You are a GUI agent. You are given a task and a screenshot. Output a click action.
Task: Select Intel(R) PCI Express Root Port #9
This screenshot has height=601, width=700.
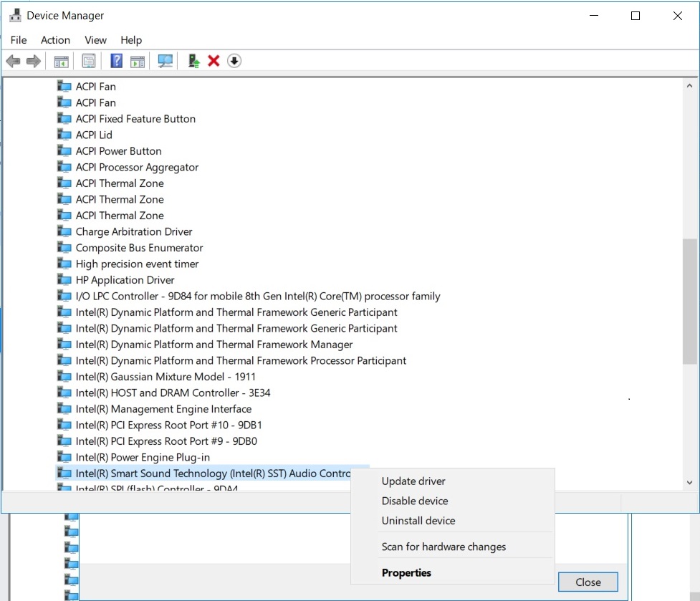pyautogui.click(x=166, y=441)
